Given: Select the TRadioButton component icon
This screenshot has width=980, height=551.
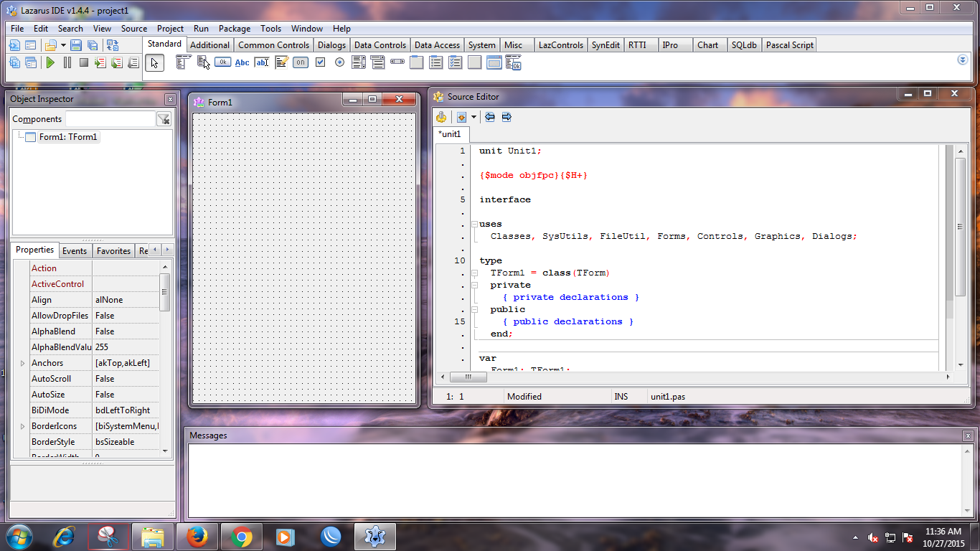Looking at the screenshot, I should tap(339, 62).
